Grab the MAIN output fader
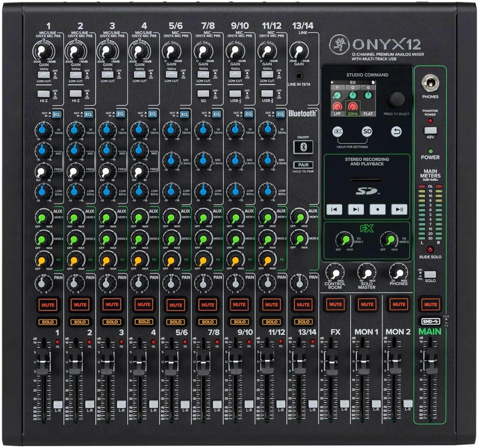Viewport: 478px width, 448px height. click(x=430, y=361)
